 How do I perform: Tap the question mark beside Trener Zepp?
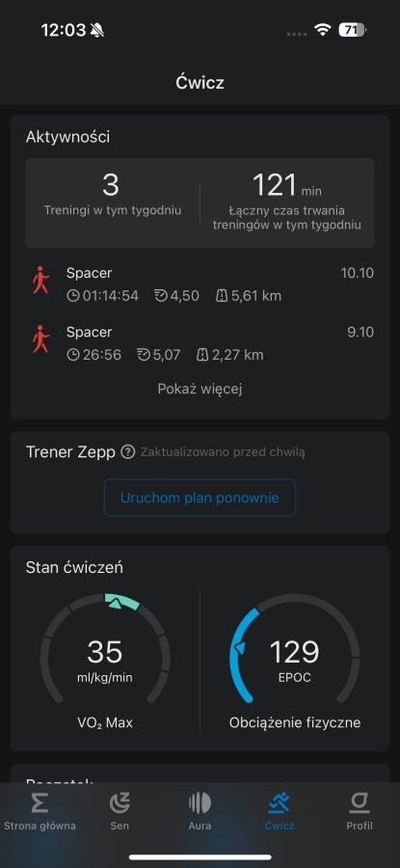(x=128, y=452)
